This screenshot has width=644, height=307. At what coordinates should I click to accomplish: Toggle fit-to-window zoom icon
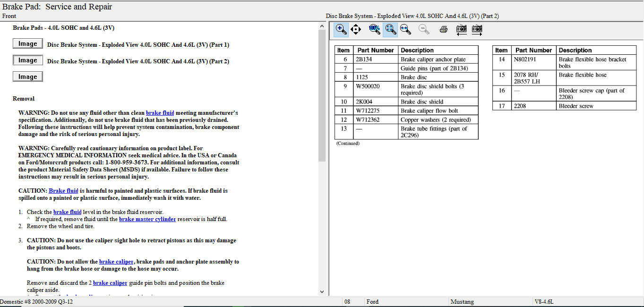pyautogui.click(x=390, y=30)
